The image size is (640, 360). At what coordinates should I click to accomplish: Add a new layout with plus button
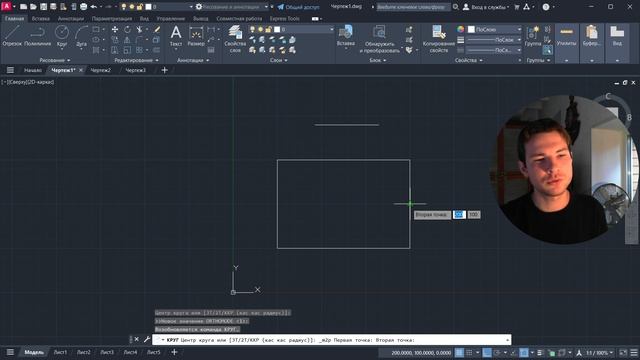pos(174,352)
